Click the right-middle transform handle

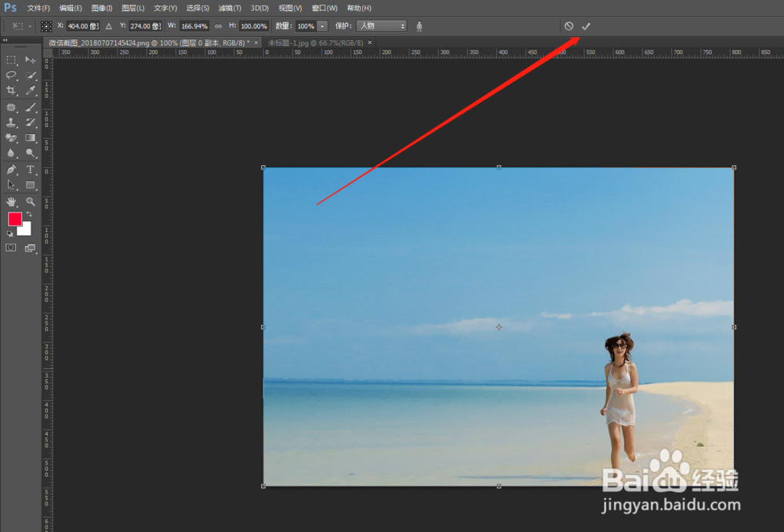tap(734, 328)
